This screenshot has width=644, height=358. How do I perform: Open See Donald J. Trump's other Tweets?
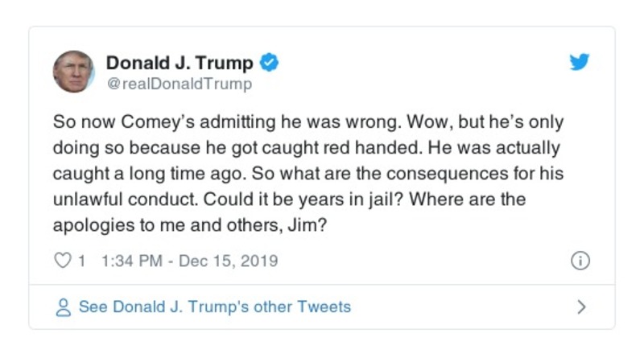pos(214,307)
